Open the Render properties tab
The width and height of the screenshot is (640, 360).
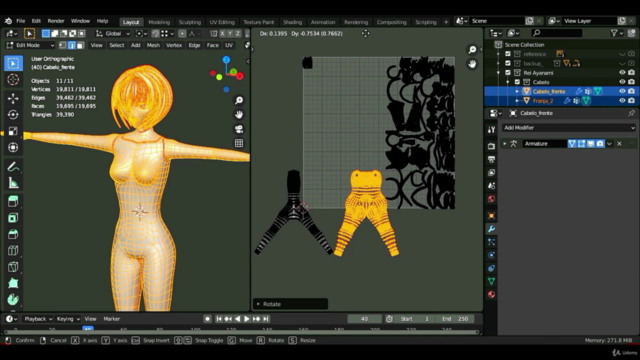click(x=491, y=146)
